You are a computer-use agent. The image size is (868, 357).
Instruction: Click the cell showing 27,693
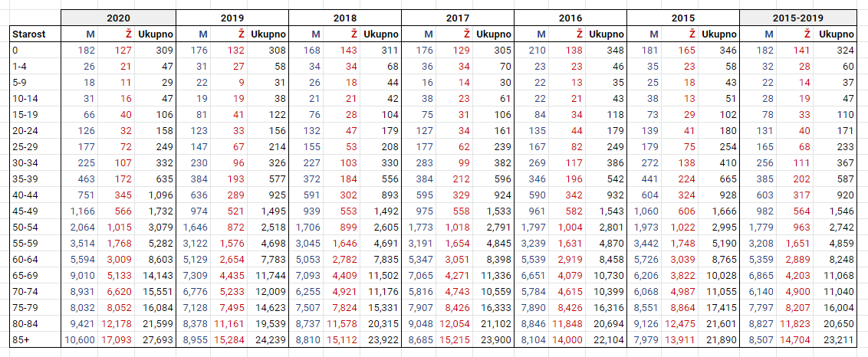[x=158, y=339]
